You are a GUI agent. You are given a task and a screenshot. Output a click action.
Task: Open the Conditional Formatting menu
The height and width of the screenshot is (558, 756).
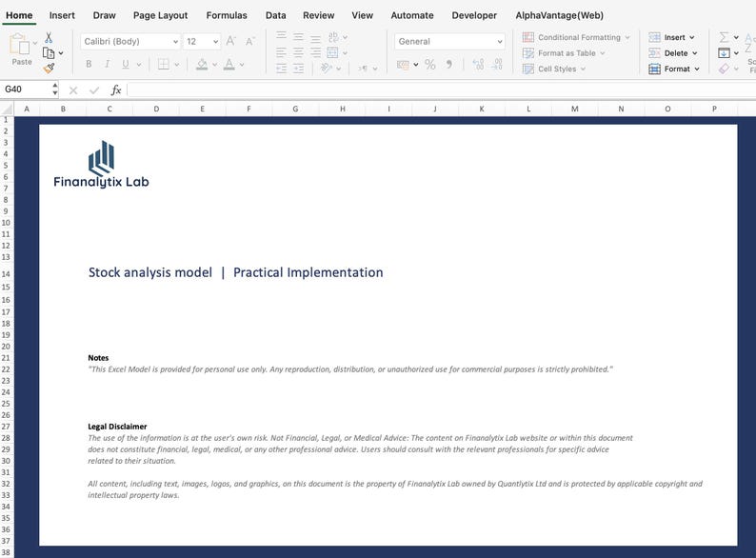pos(576,37)
